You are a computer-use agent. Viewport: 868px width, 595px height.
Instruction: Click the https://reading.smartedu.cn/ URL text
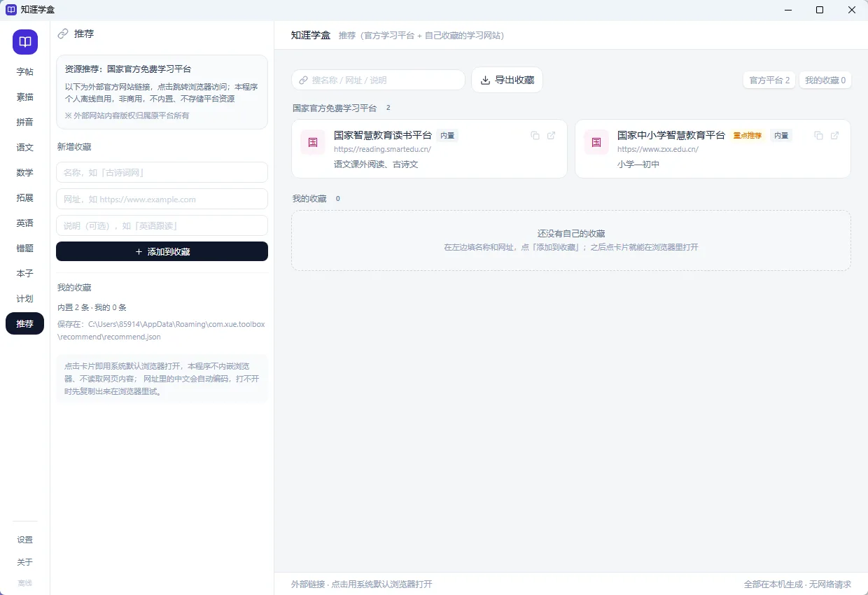coord(382,149)
